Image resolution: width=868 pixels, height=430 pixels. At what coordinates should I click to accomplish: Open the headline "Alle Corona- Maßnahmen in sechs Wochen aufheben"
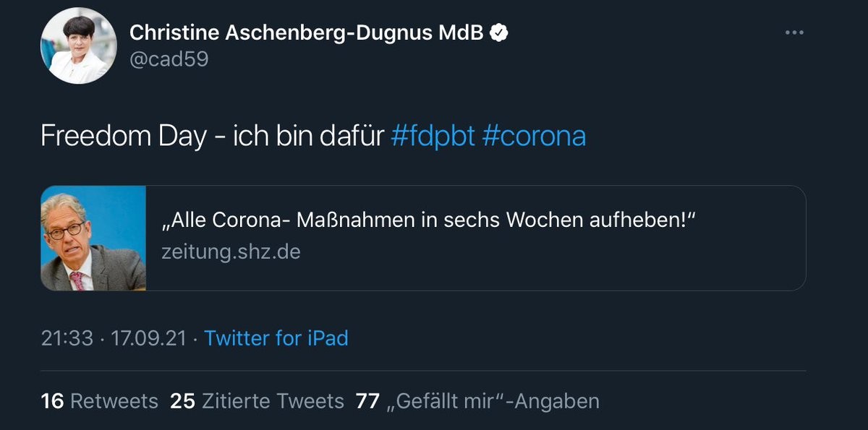pyautogui.click(x=427, y=220)
